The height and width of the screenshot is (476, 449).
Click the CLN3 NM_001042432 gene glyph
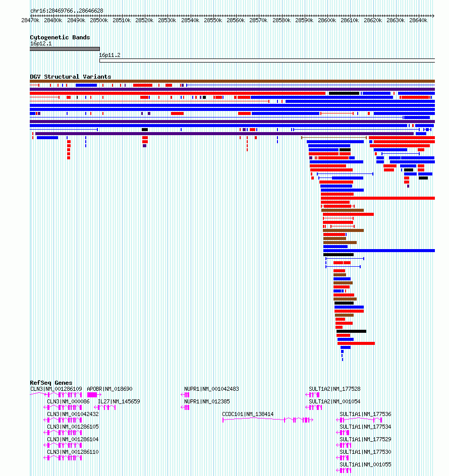63,420
